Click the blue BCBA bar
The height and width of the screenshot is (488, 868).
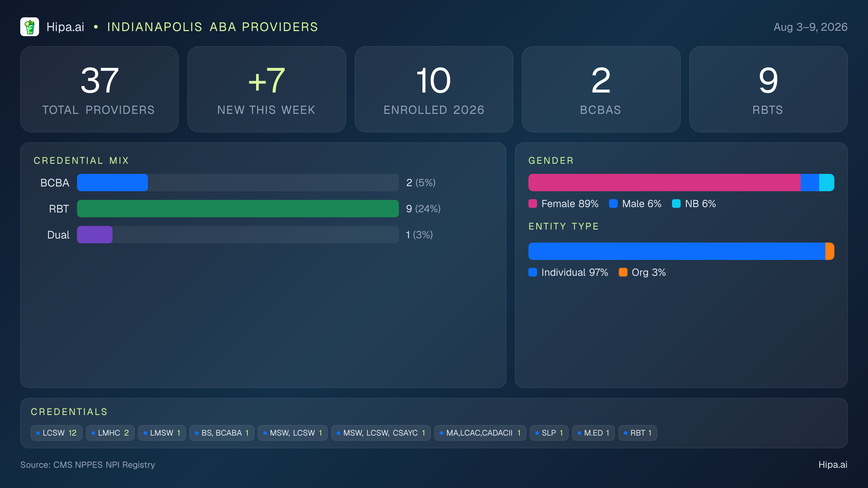(112, 183)
